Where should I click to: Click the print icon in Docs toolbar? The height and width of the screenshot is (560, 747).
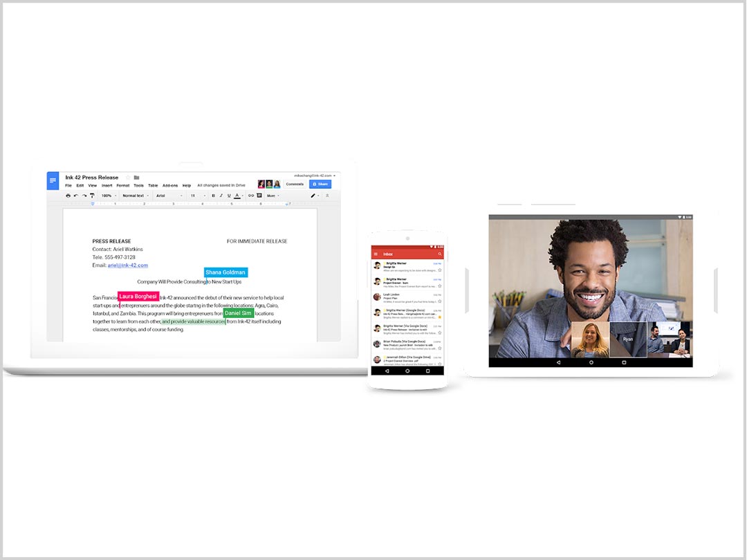point(68,196)
